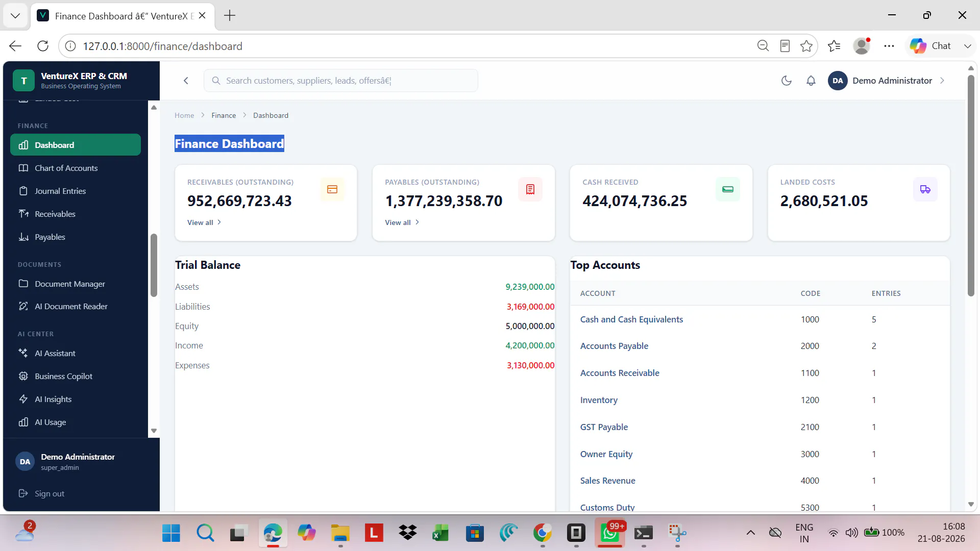
Task: Open Copilot Chat in browser
Action: coord(930,46)
